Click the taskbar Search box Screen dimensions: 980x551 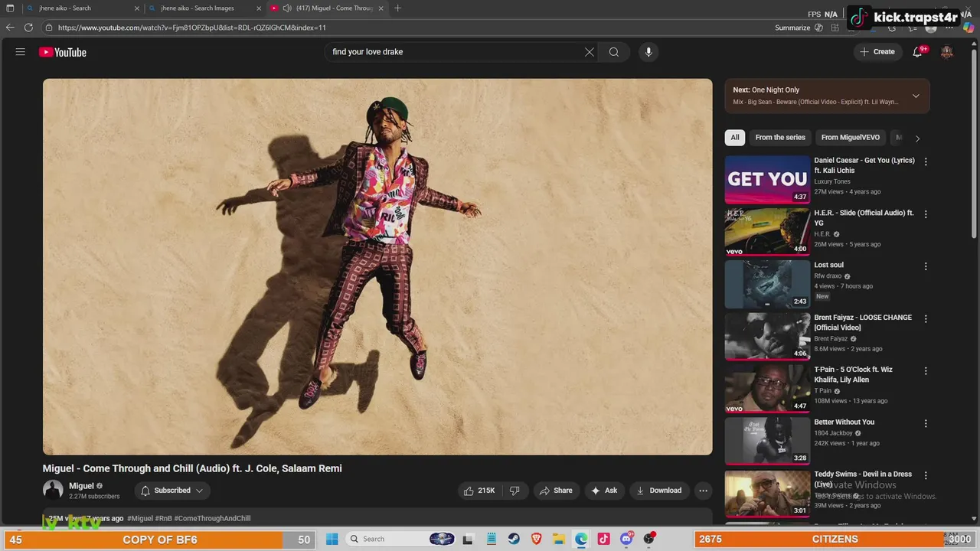click(402, 539)
